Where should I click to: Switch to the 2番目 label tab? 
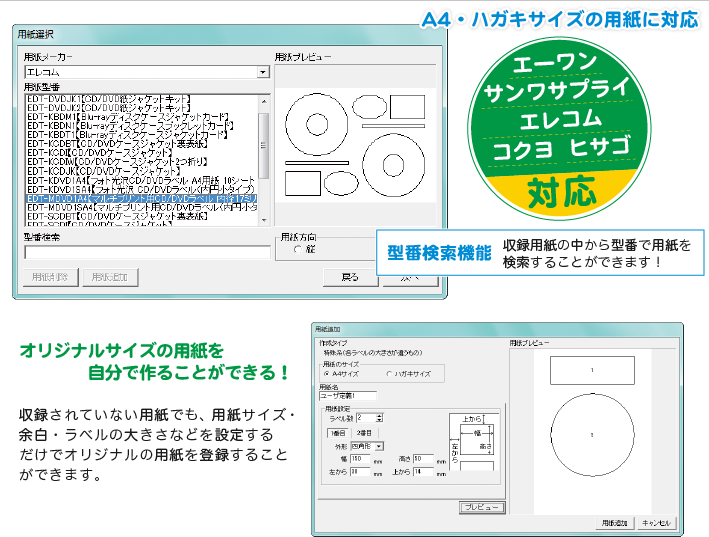[x=364, y=433]
